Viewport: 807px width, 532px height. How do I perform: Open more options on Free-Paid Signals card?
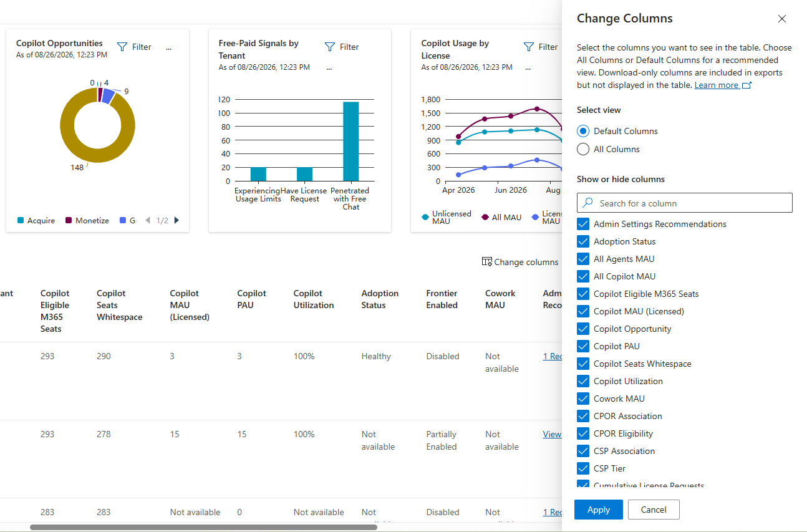[x=329, y=67]
